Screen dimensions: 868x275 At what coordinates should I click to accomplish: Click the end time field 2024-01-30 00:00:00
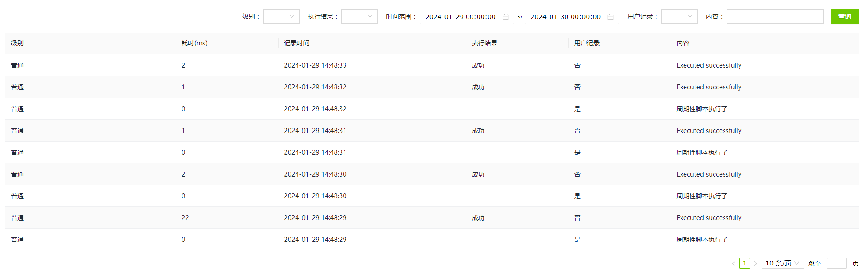pyautogui.click(x=565, y=17)
